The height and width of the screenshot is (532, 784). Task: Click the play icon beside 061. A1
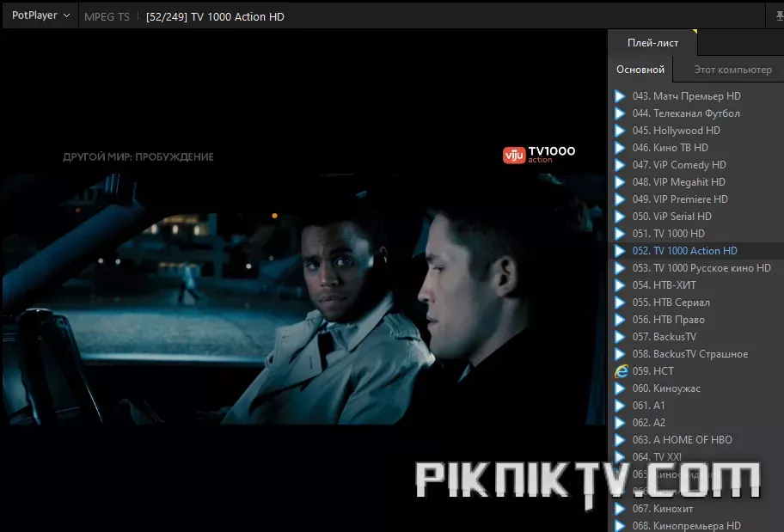620,406
